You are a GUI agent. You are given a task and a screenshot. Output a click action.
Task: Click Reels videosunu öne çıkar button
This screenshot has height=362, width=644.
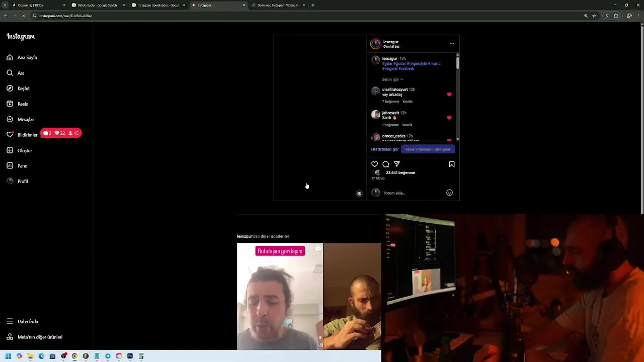tap(428, 149)
